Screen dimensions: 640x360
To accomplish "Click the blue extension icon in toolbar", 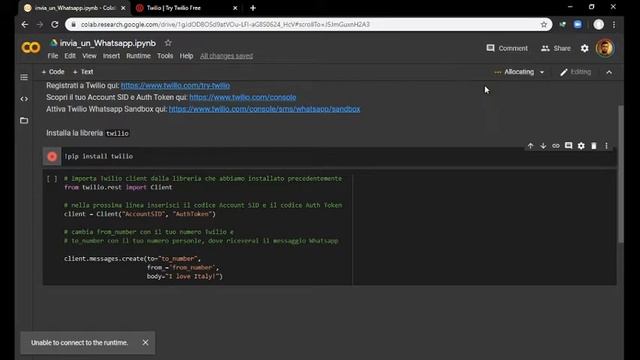I will [x=578, y=24].
